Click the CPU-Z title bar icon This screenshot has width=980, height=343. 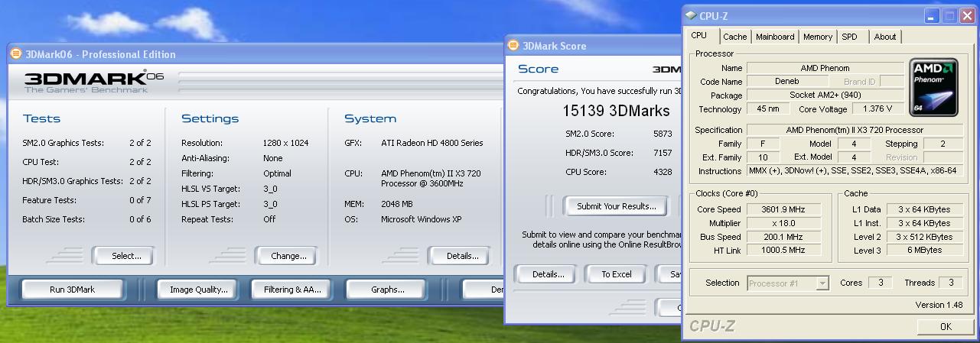tap(691, 15)
